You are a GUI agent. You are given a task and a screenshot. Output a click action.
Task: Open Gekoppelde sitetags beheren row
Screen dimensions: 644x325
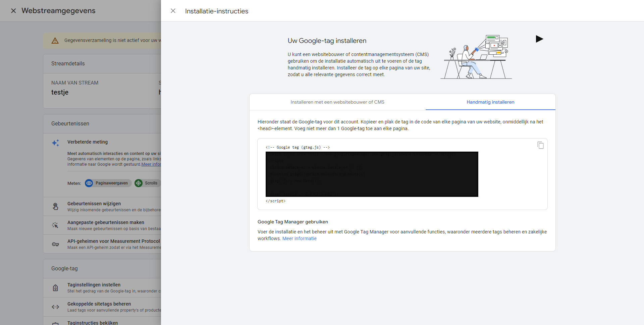[x=102, y=307]
